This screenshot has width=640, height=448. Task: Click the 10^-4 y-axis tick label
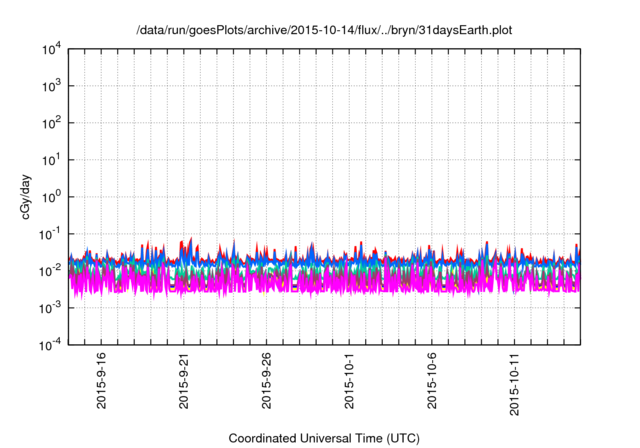coord(50,345)
